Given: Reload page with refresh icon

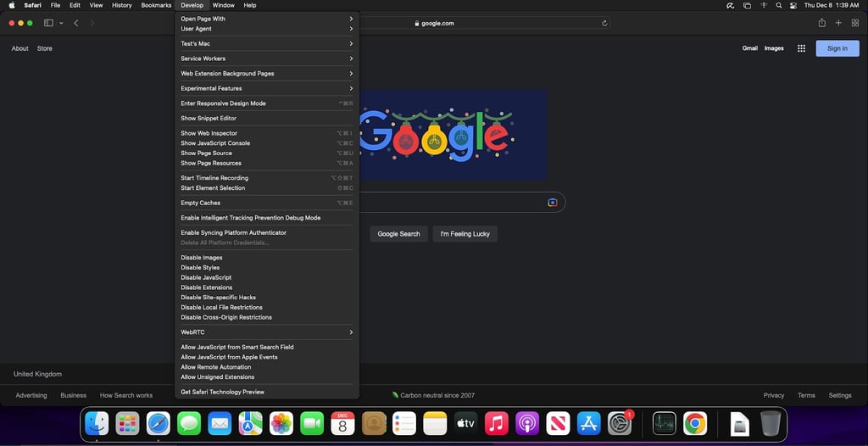Looking at the screenshot, I should [604, 23].
